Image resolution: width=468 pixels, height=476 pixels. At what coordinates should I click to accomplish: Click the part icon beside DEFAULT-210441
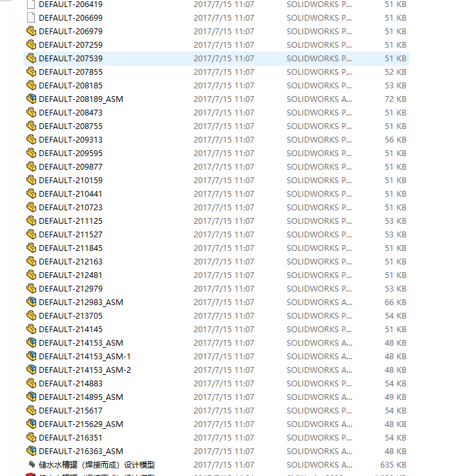coord(31,193)
